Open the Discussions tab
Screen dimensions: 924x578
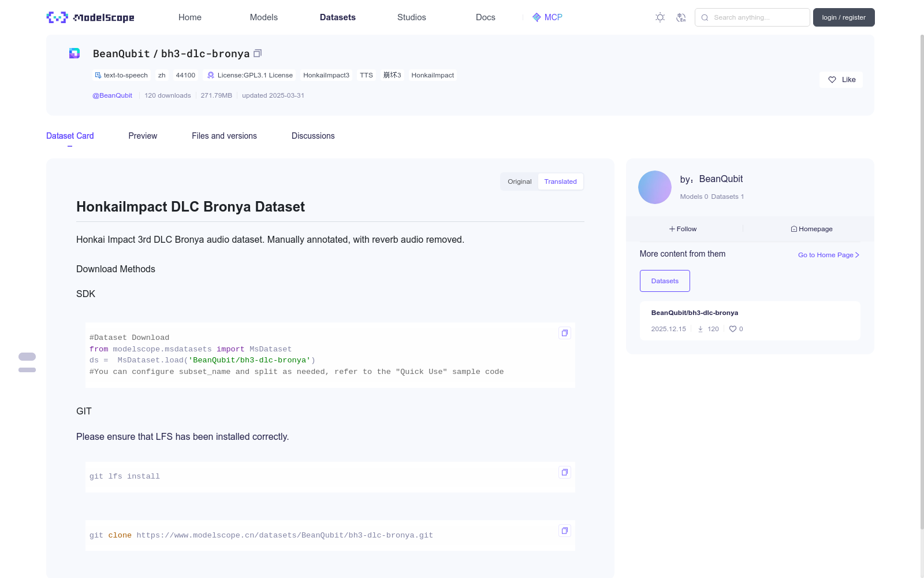pyautogui.click(x=313, y=136)
